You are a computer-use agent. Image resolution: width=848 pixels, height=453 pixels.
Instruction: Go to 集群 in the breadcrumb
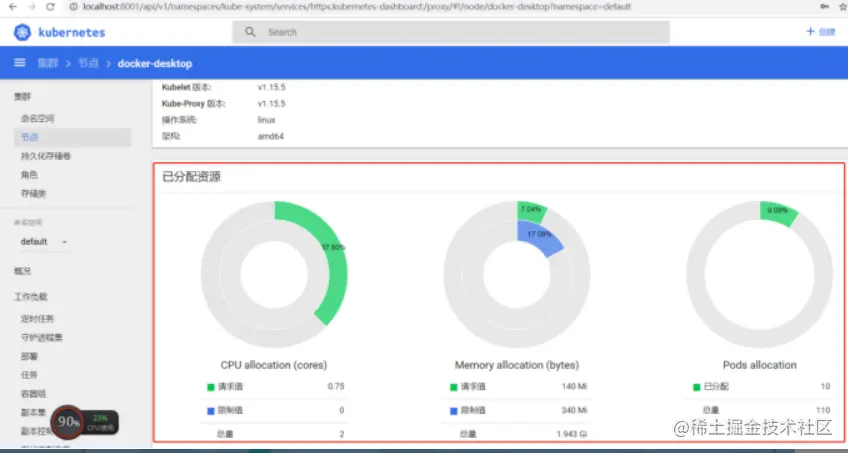pos(48,63)
